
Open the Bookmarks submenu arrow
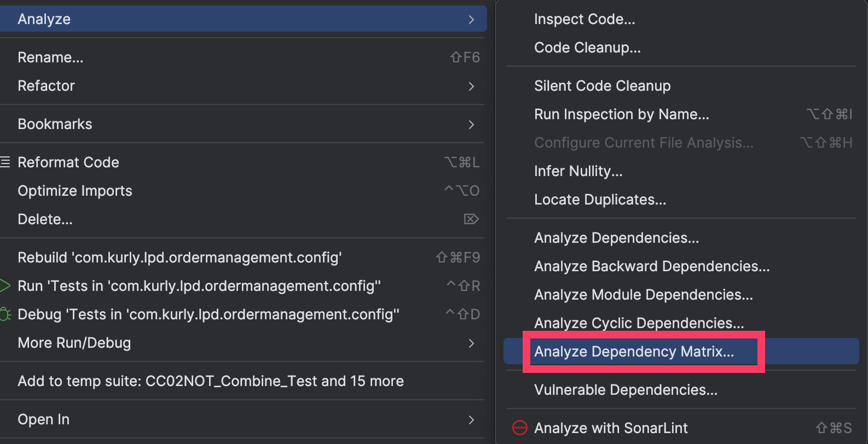471,125
